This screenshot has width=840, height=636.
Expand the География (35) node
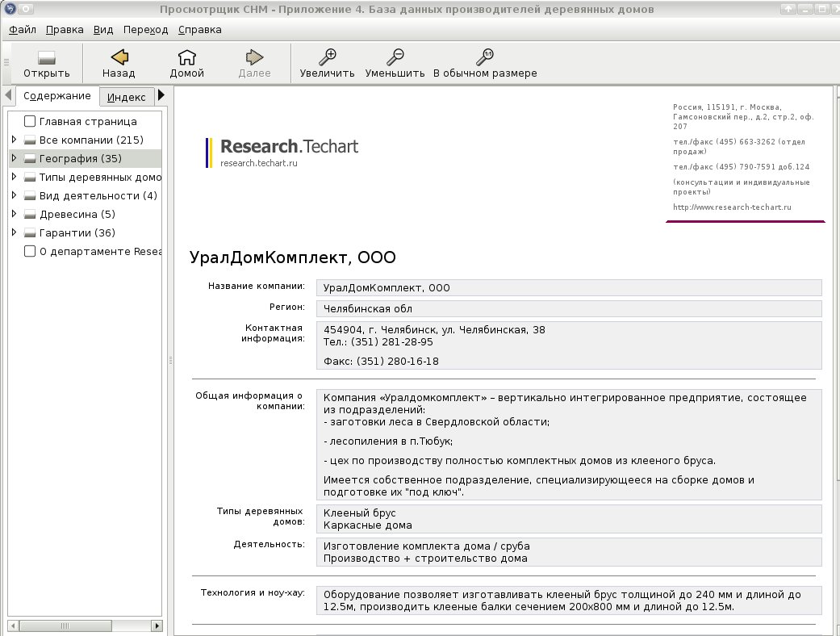[14, 158]
